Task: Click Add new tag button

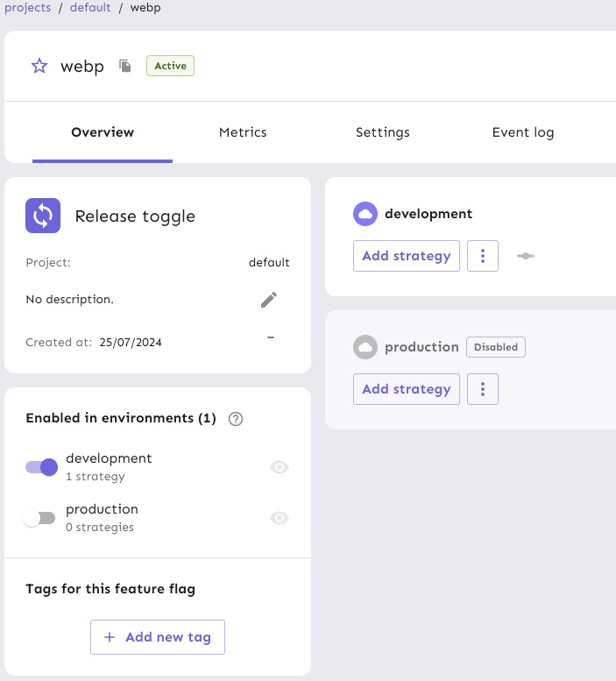Action: (x=158, y=637)
